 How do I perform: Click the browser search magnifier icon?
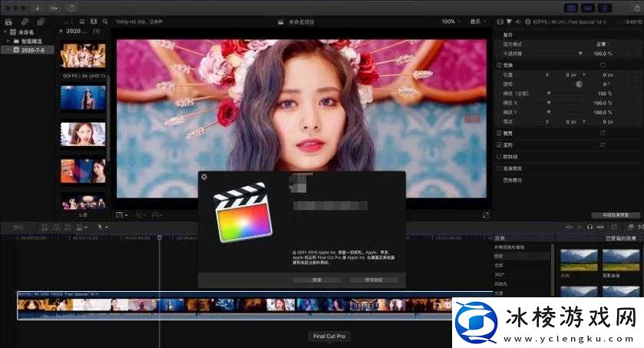click(105, 22)
